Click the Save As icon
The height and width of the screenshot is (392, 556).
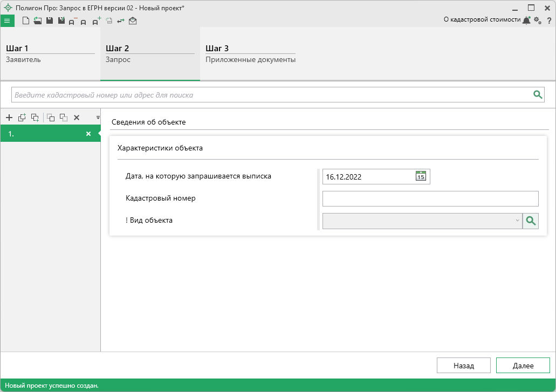click(x=61, y=21)
